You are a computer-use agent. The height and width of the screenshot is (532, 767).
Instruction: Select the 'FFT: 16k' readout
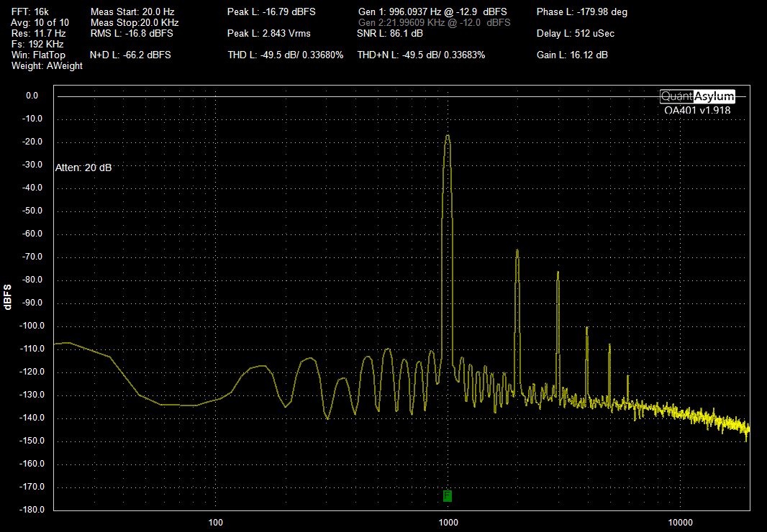(x=29, y=12)
